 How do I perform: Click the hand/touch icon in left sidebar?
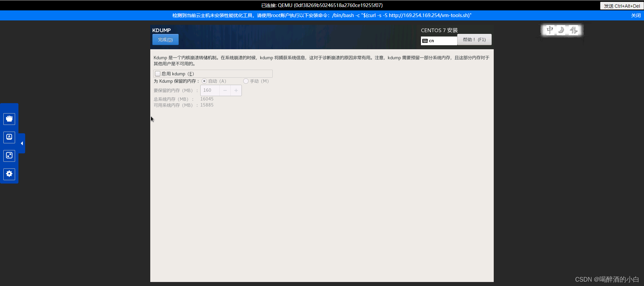coord(9,119)
